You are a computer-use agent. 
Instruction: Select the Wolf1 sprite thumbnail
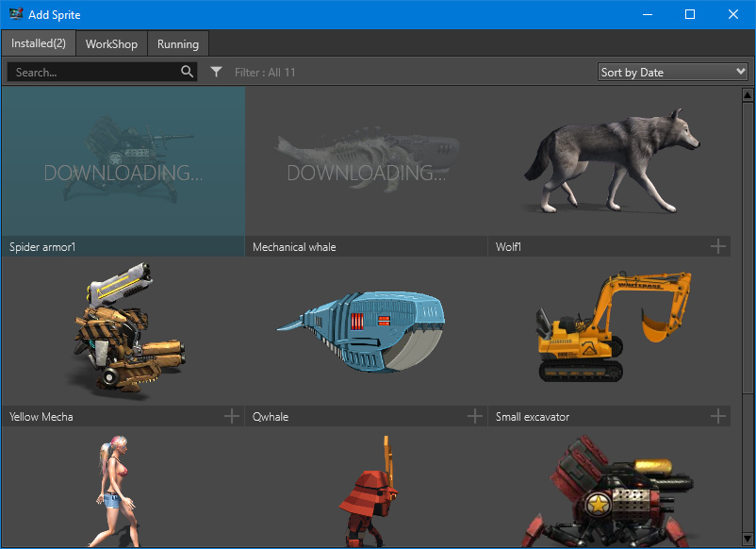611,160
